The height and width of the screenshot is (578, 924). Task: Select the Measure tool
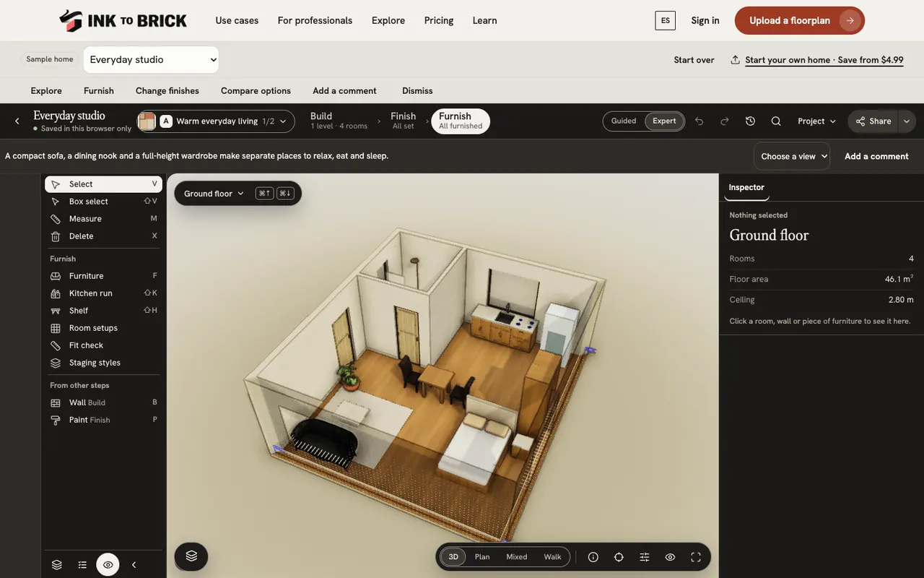(103, 219)
